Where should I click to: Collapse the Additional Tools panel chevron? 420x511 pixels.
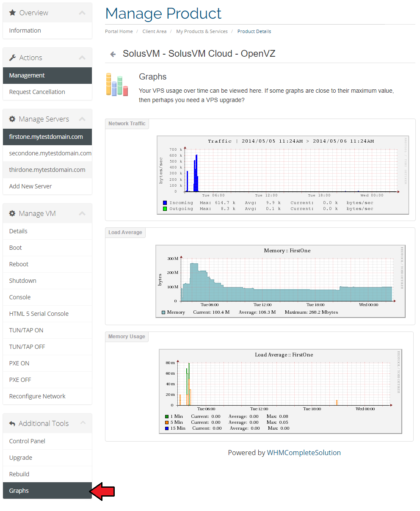tap(83, 423)
